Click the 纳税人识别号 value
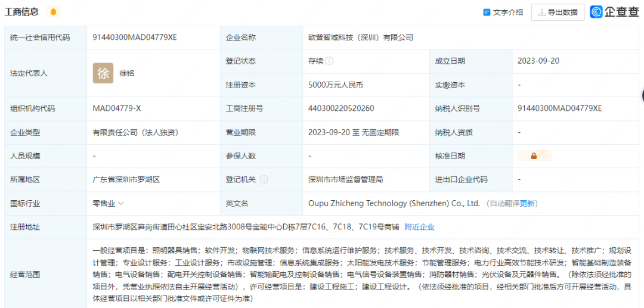 pyautogui.click(x=560, y=108)
